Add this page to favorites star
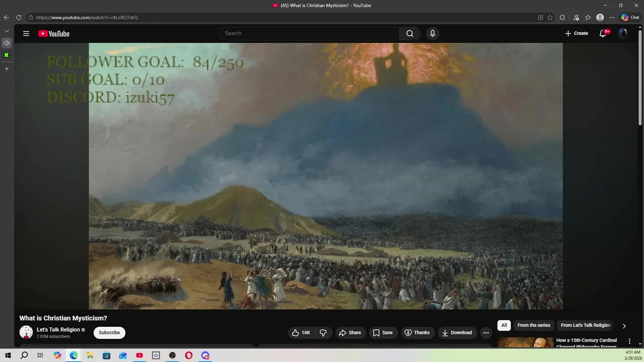Screen dimensions: 644x362 [x=550, y=17]
